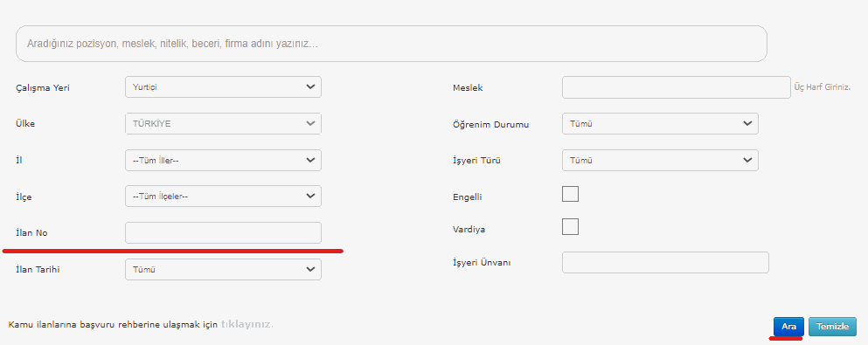The image size is (868, 345).
Task: Click the Meslek input field
Action: tap(677, 87)
